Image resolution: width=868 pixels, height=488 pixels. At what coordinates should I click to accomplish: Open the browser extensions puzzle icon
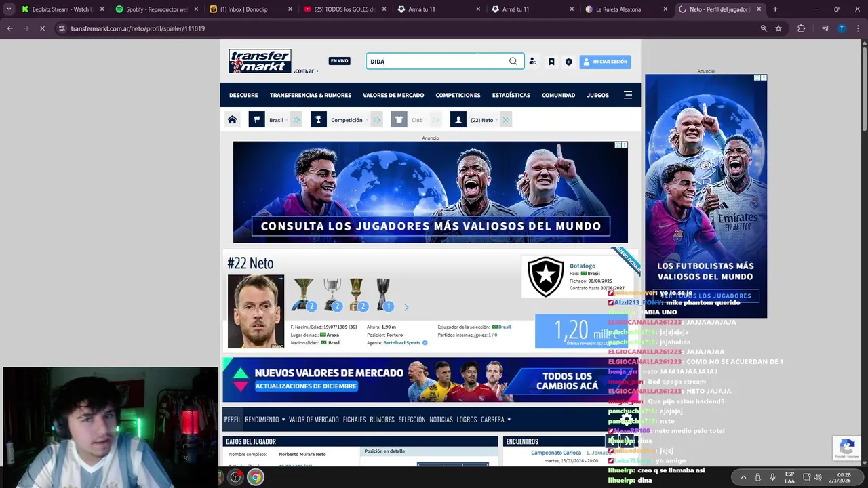click(802, 28)
